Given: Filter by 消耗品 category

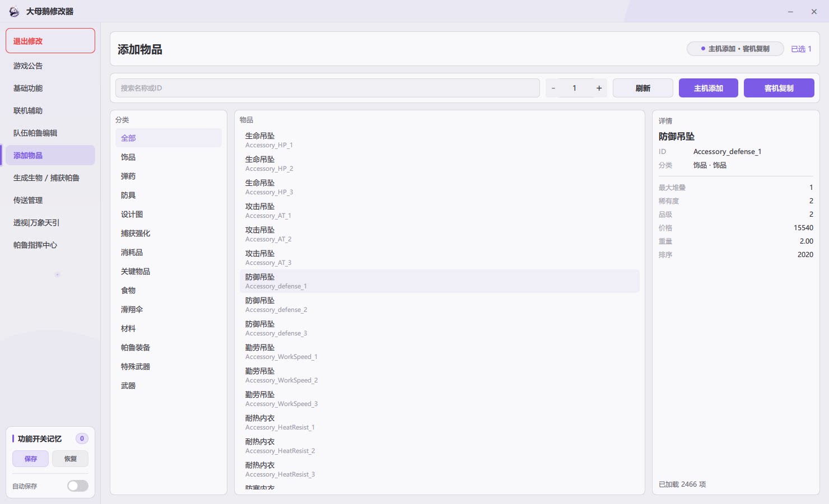Looking at the screenshot, I should (169, 252).
